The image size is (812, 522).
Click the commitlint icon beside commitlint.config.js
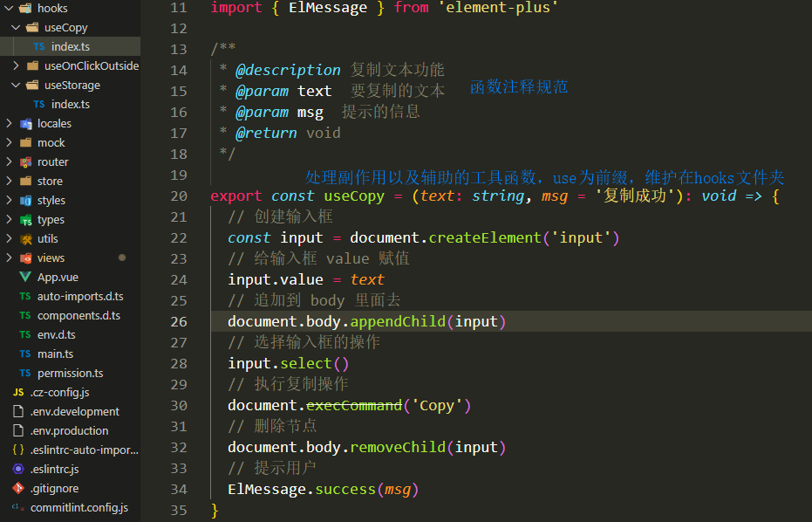pos(18,507)
